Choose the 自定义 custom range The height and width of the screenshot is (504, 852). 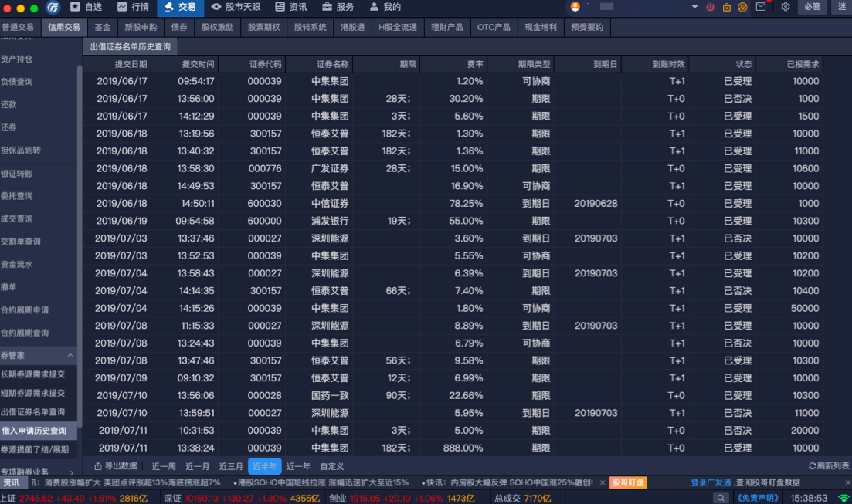pos(332,466)
